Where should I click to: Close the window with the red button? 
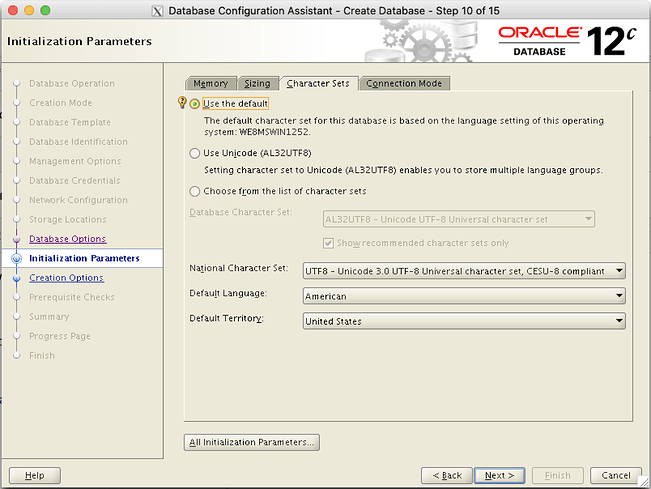coord(13,10)
